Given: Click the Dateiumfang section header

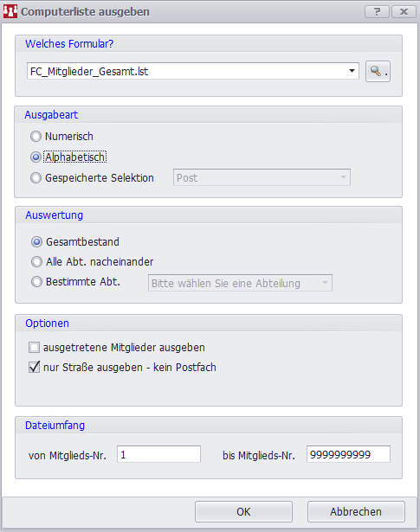Looking at the screenshot, I should 55,426.
